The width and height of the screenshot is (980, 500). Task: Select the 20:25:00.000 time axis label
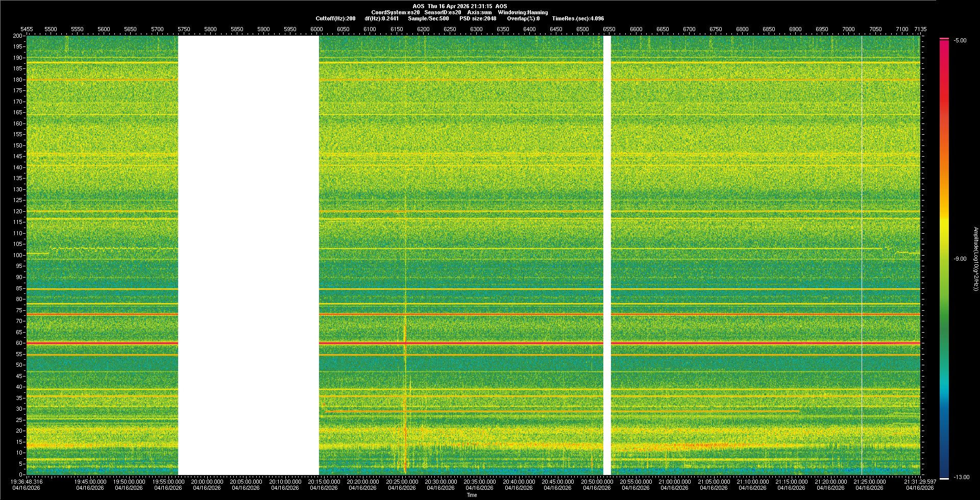click(402, 481)
